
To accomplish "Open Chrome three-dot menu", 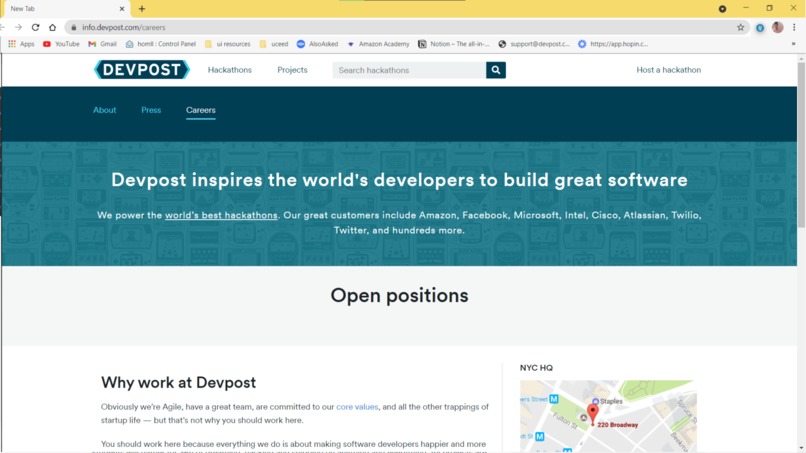I will tap(794, 27).
